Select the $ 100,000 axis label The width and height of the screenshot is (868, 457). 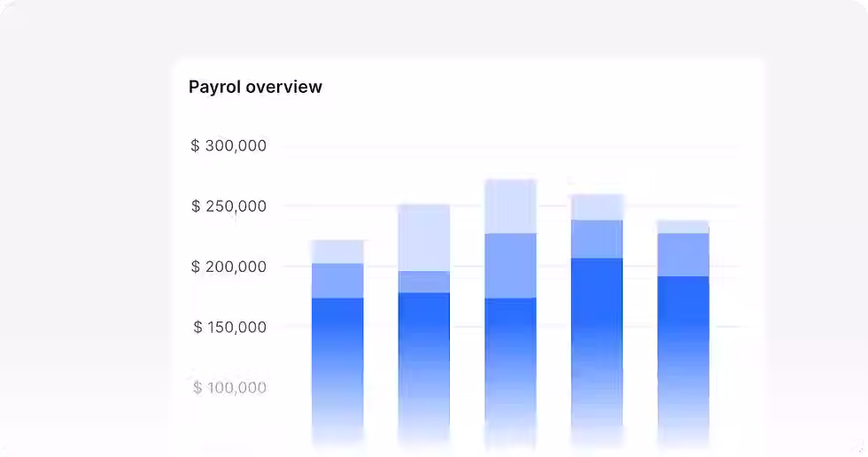[229, 387]
